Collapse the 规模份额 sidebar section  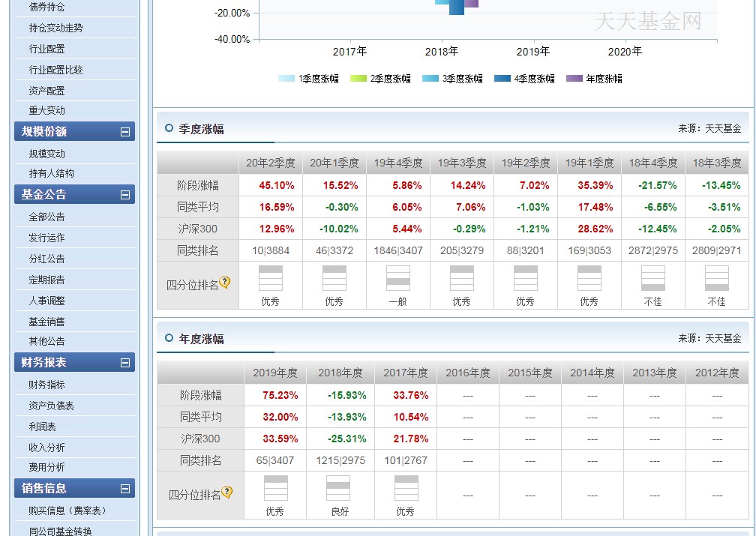[124, 132]
